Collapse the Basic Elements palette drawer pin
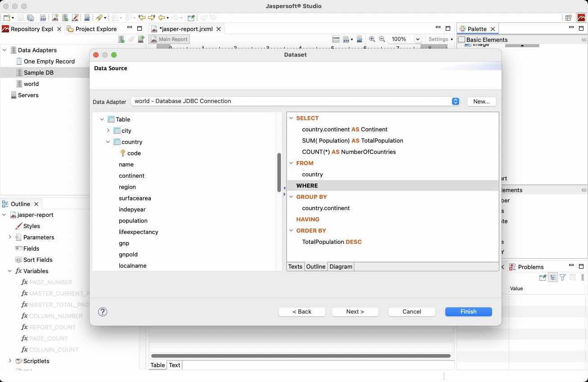588x382 pixels. click(583, 40)
